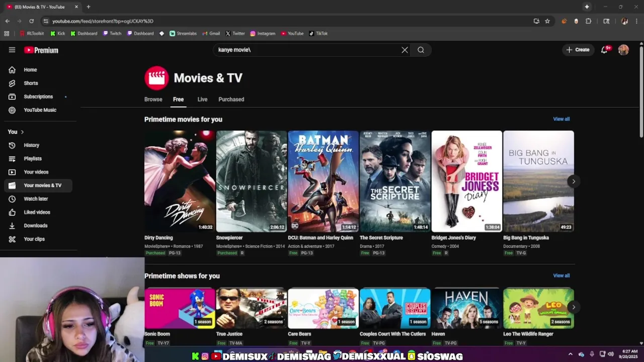
Task: Select Your movies & TV sidebar item
Action: coord(38,186)
